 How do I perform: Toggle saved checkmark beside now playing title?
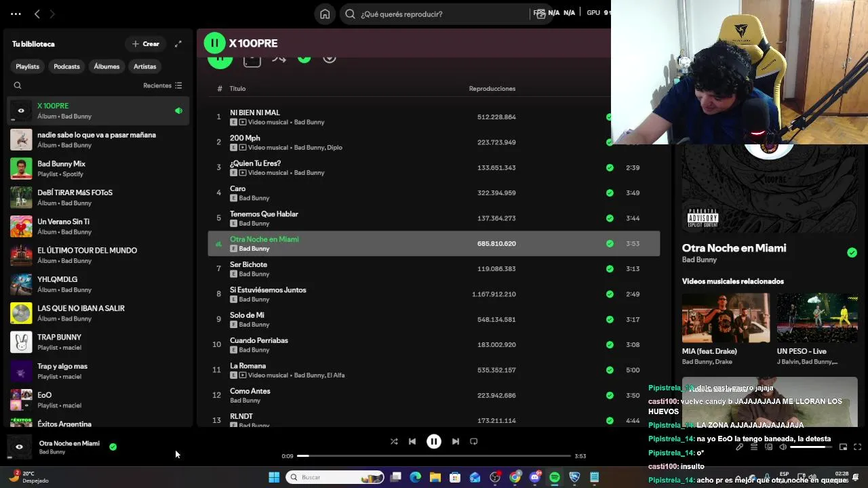pos(113,447)
